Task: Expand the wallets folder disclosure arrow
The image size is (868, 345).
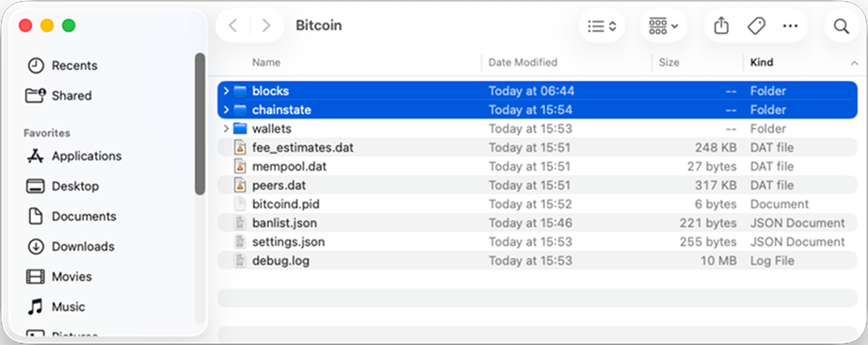Action: (x=226, y=129)
